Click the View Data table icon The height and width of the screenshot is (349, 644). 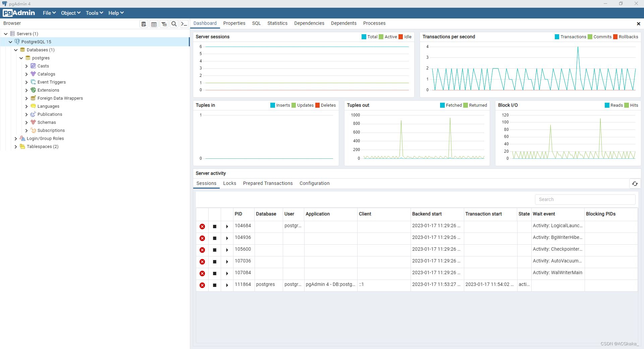tap(154, 24)
